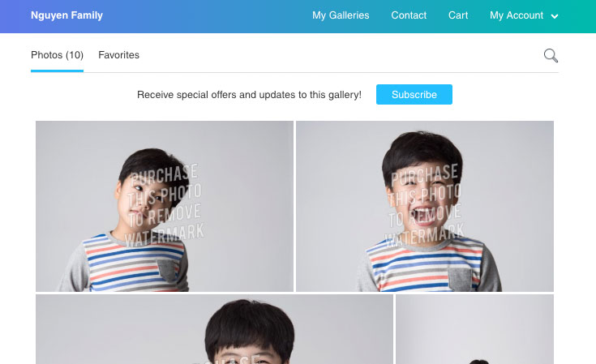Viewport: 596px width, 364px height.
Task: Open the My Galleries page
Action: (341, 15)
